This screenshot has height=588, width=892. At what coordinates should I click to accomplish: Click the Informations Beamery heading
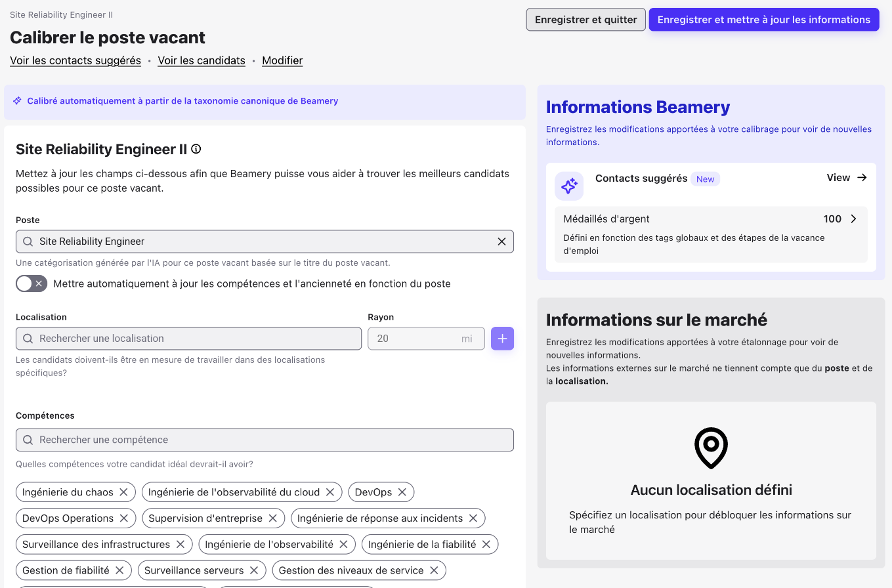click(638, 107)
